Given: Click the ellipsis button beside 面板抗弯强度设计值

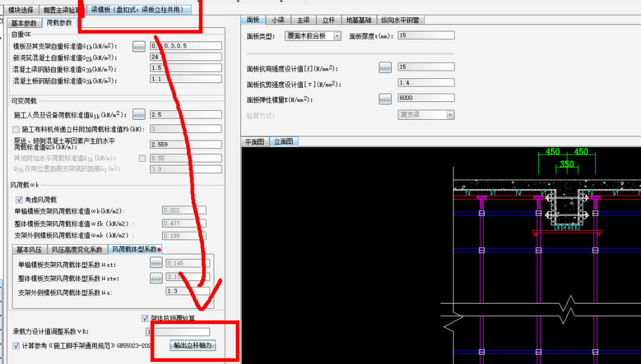Looking at the screenshot, I should tap(385, 68).
